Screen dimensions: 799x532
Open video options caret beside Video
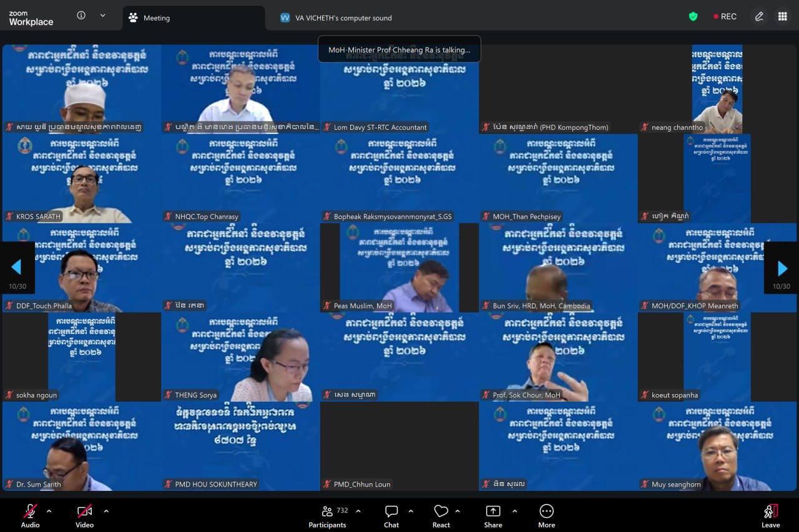(106, 511)
